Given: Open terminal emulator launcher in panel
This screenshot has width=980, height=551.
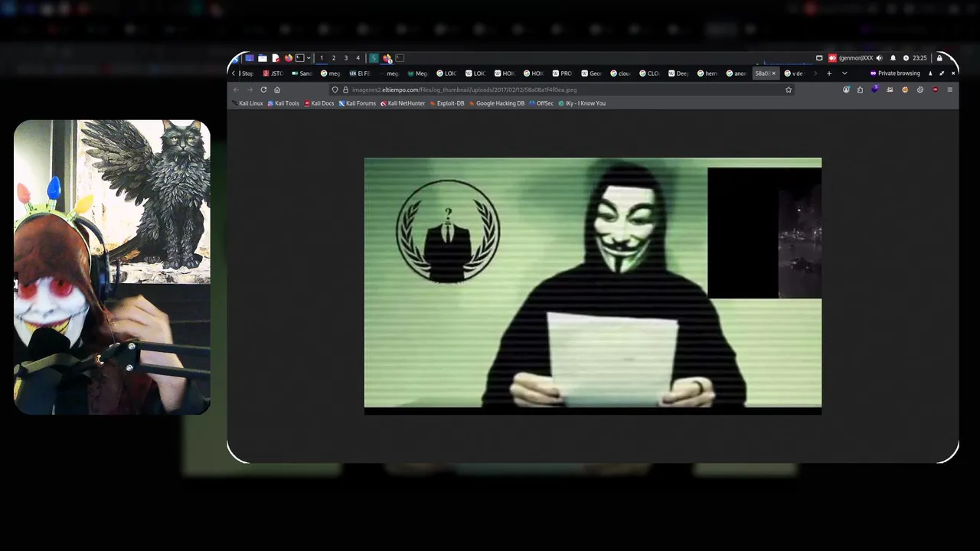Looking at the screenshot, I should point(300,58).
